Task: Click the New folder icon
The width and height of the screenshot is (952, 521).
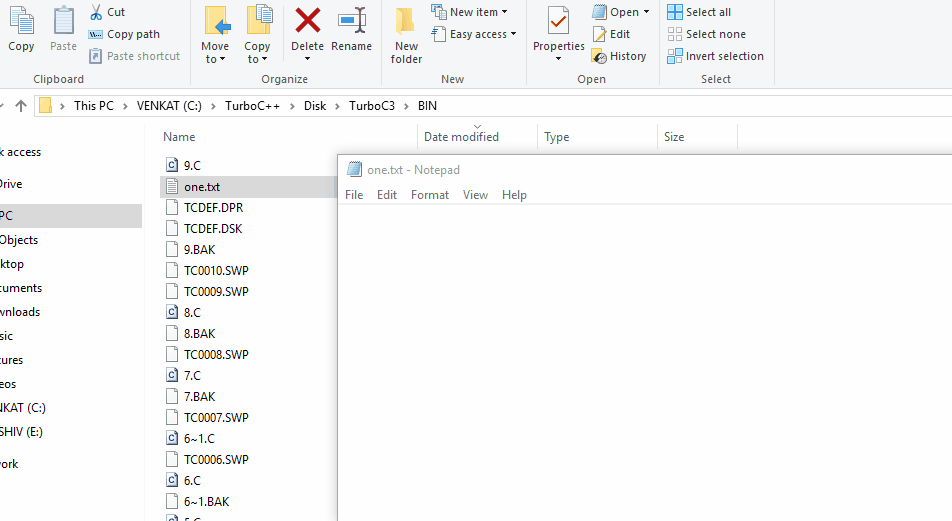Action: (406, 22)
